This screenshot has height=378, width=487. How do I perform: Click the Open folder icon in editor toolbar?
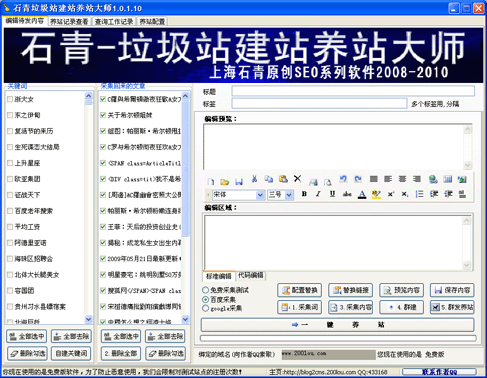(x=225, y=181)
